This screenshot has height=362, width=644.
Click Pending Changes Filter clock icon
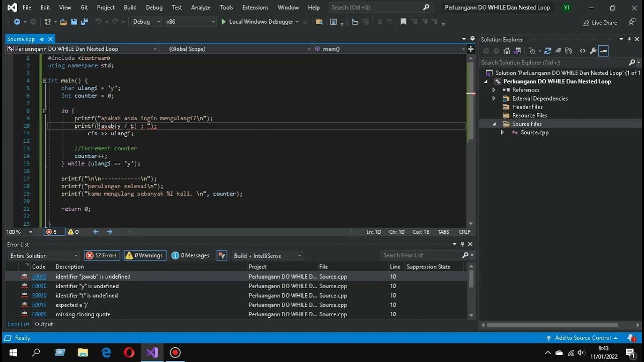point(533,51)
